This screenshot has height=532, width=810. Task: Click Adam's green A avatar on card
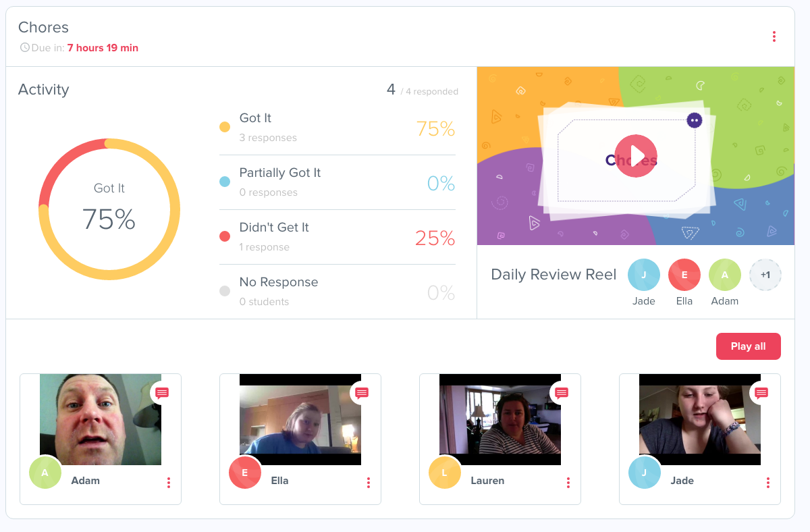tap(45, 473)
